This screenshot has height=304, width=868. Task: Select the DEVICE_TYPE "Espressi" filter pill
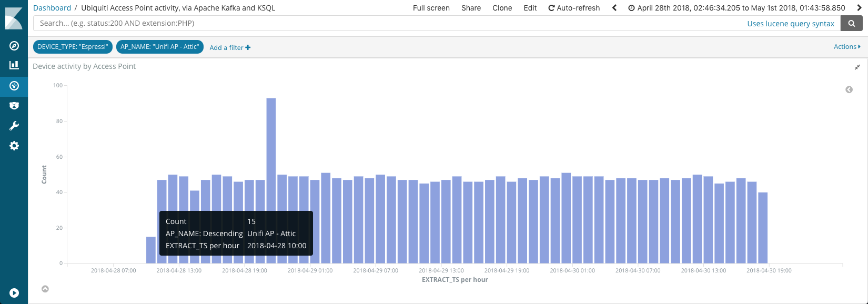(73, 47)
